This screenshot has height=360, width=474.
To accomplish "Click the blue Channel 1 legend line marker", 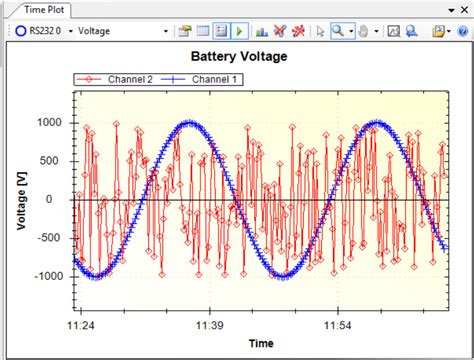I will 173,79.
